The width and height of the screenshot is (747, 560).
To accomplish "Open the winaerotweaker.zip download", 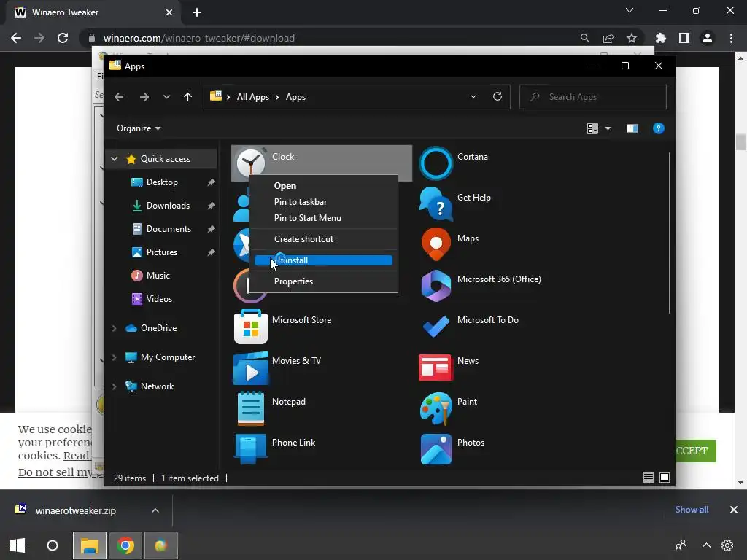I will coord(75,510).
